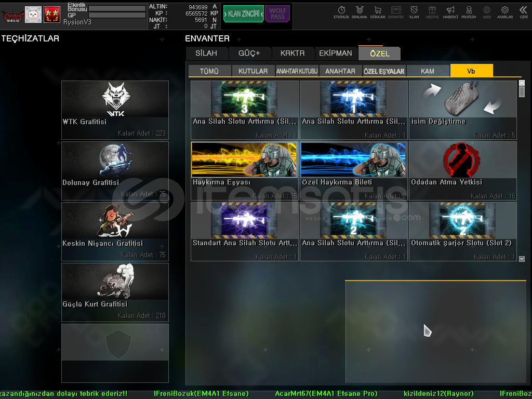
Task: Open the Klan shield icon
Action: (x=414, y=12)
